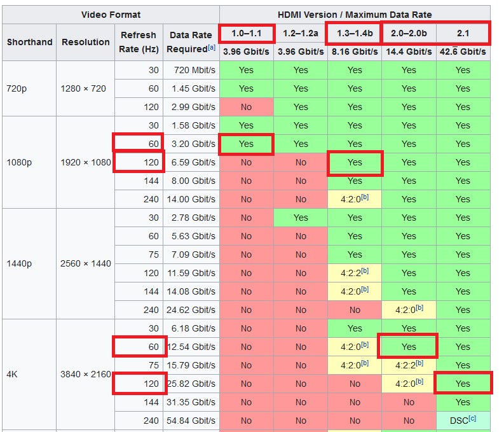
Task: Open footnote b in the 24.62 Gbit/s row
Action: point(419,308)
